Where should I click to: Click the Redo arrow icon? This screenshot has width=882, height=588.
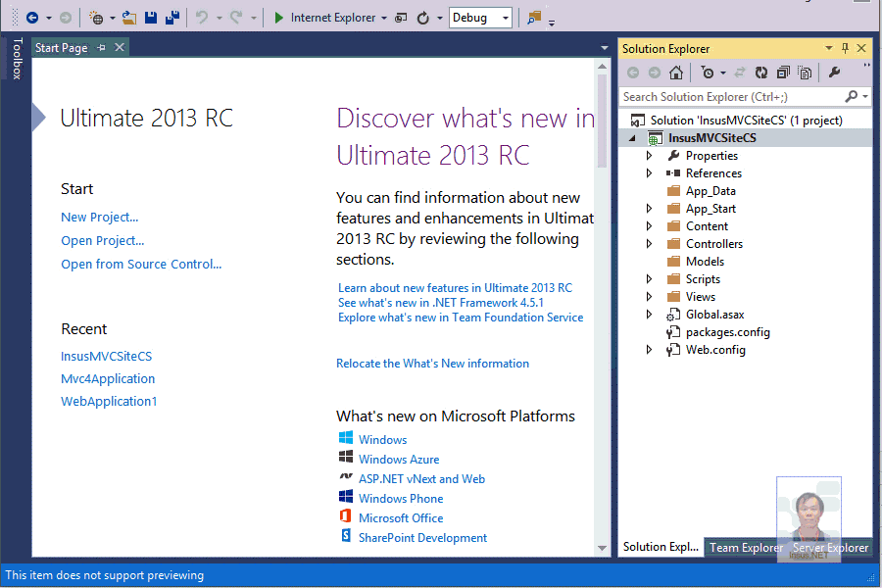(236, 18)
